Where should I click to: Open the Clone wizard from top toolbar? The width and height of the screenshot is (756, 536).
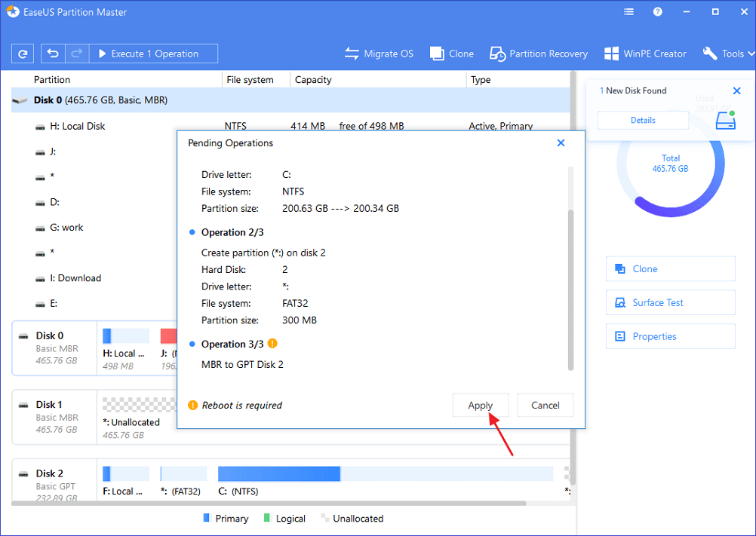(452, 54)
